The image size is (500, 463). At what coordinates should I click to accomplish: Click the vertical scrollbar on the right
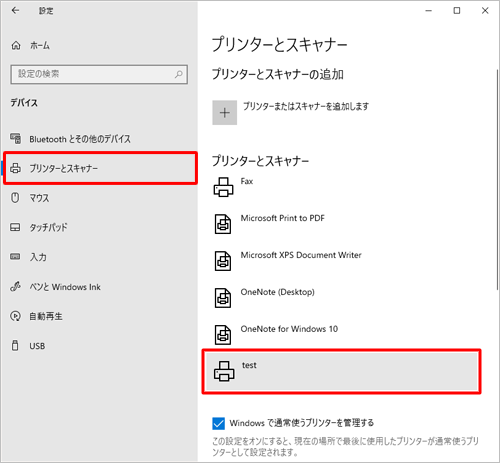point(498,180)
